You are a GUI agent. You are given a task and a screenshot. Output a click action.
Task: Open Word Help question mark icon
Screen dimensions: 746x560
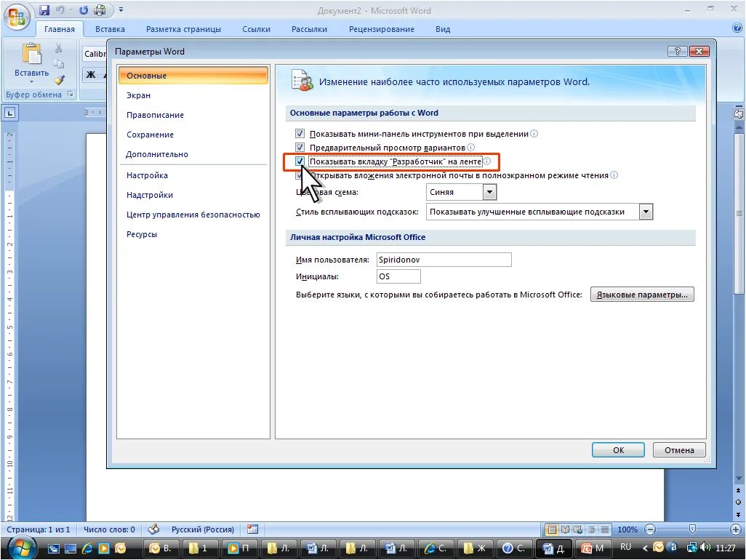pos(737,28)
